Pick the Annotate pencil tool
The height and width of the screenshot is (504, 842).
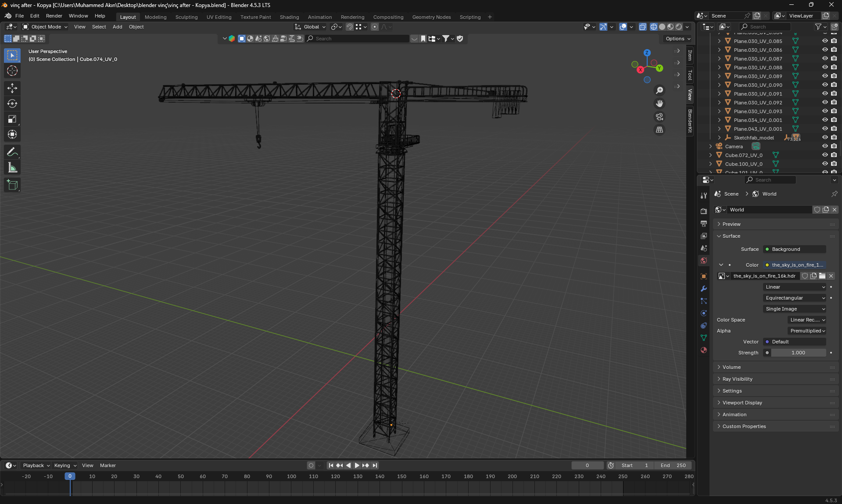[x=12, y=152]
